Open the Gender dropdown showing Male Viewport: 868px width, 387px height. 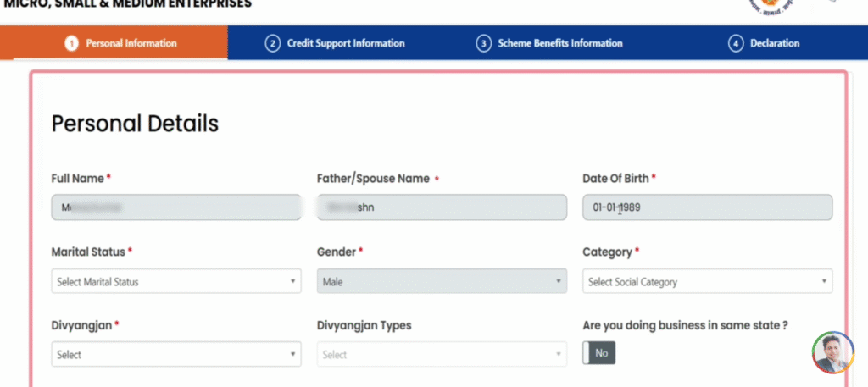(442, 281)
